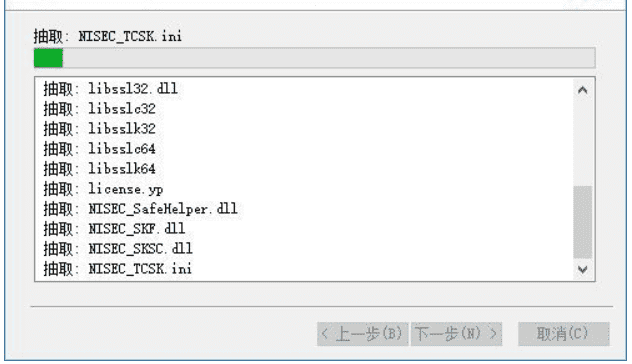Select the NISEC_SafeHelper.dll log line
632x364 pixels.
140,209
